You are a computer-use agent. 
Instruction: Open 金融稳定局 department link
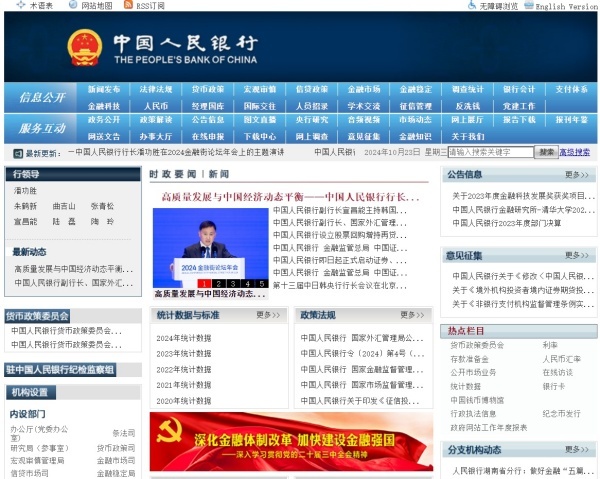tap(116, 473)
